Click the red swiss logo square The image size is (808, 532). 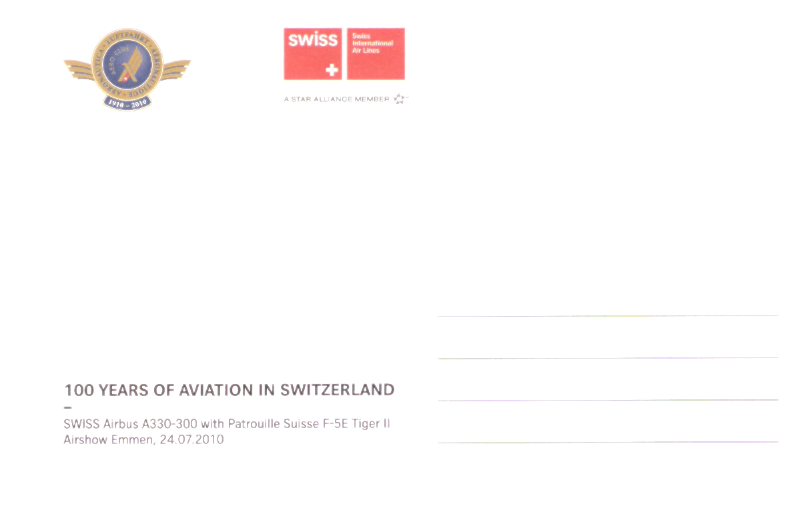(313, 53)
